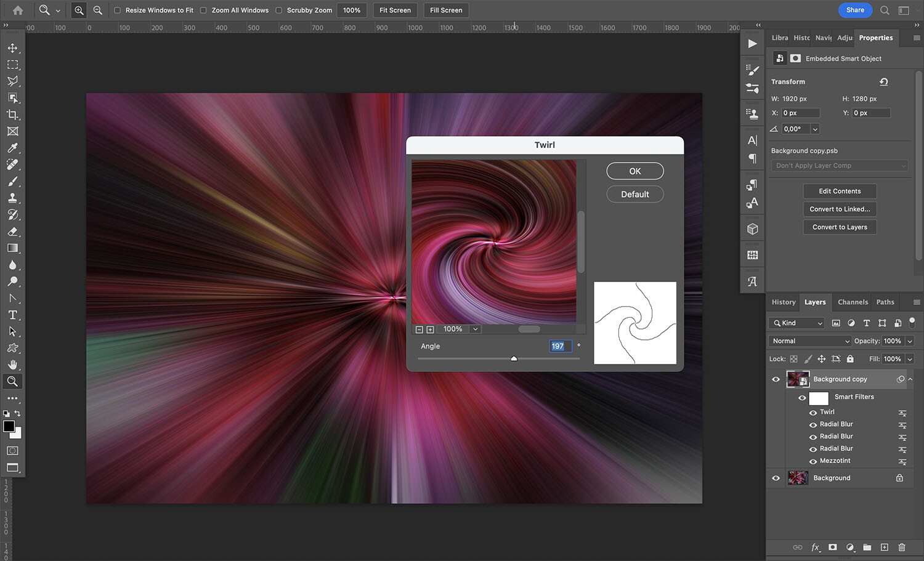The height and width of the screenshot is (561, 924).
Task: Pick the Eyedropper tool
Action: [x=12, y=148]
